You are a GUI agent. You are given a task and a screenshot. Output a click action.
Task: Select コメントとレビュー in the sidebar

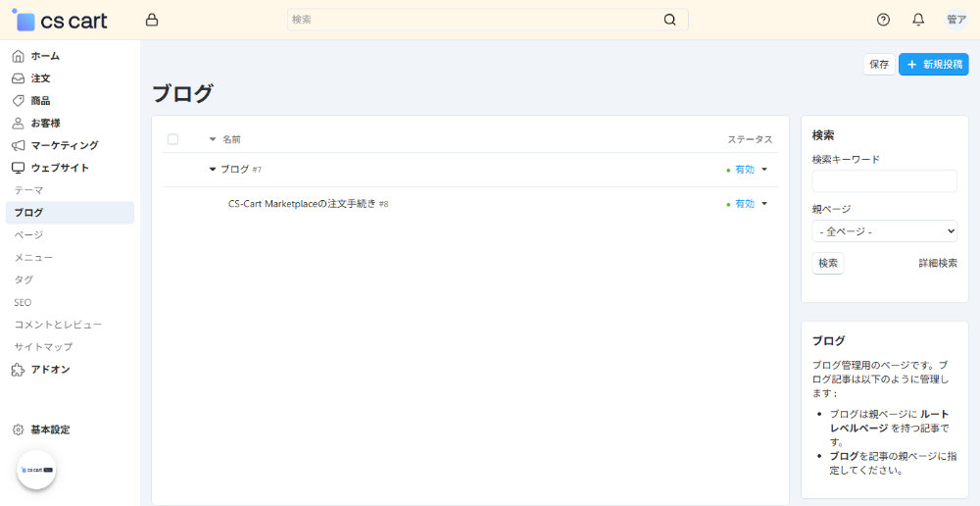pyautogui.click(x=58, y=325)
